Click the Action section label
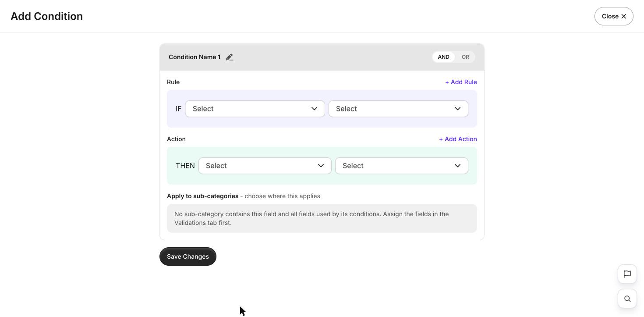The width and height of the screenshot is (644, 317). point(176,139)
